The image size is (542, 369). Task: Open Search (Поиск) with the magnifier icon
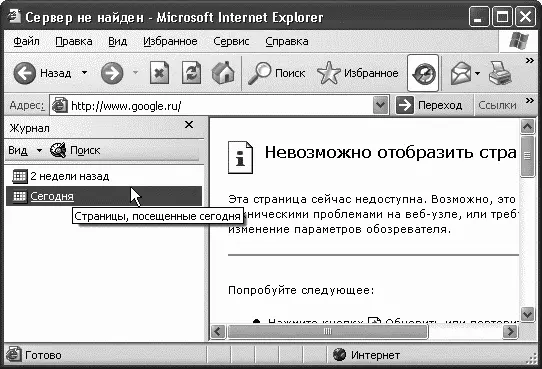click(260, 73)
